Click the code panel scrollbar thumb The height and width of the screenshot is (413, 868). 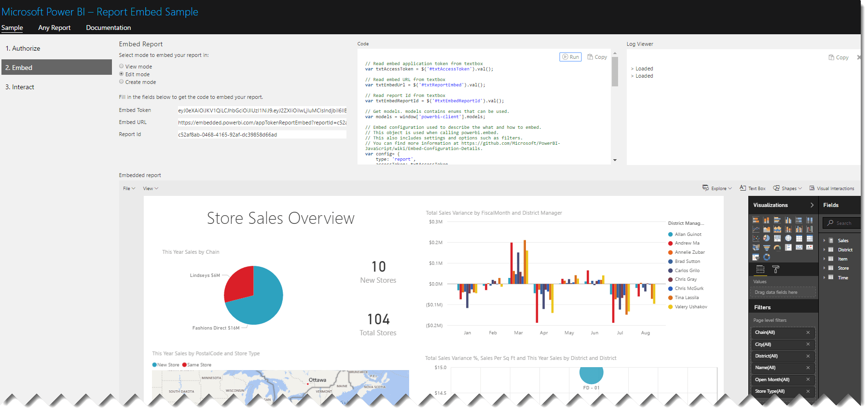[615, 71]
